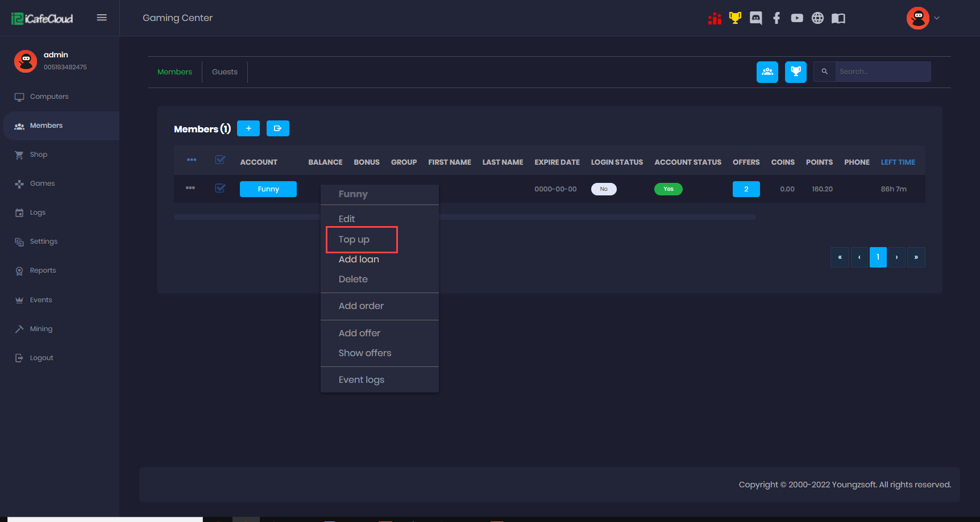Choose Add loan in context menu

359,260
